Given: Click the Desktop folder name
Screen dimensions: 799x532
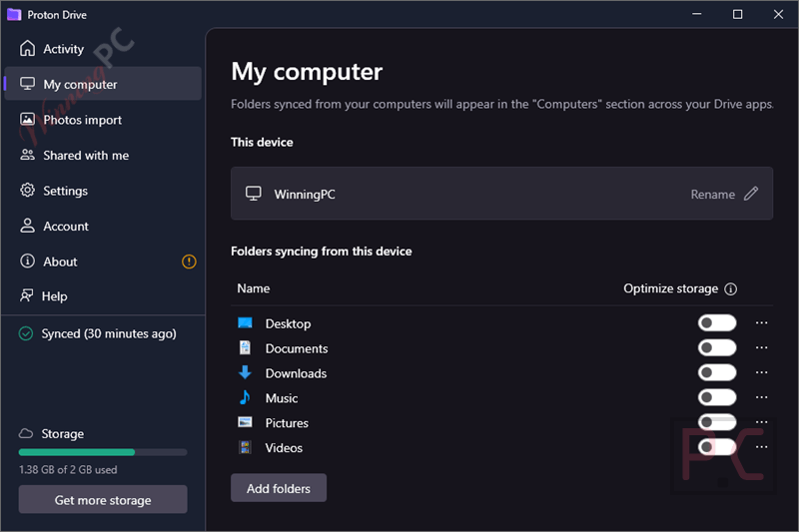Looking at the screenshot, I should [x=288, y=323].
